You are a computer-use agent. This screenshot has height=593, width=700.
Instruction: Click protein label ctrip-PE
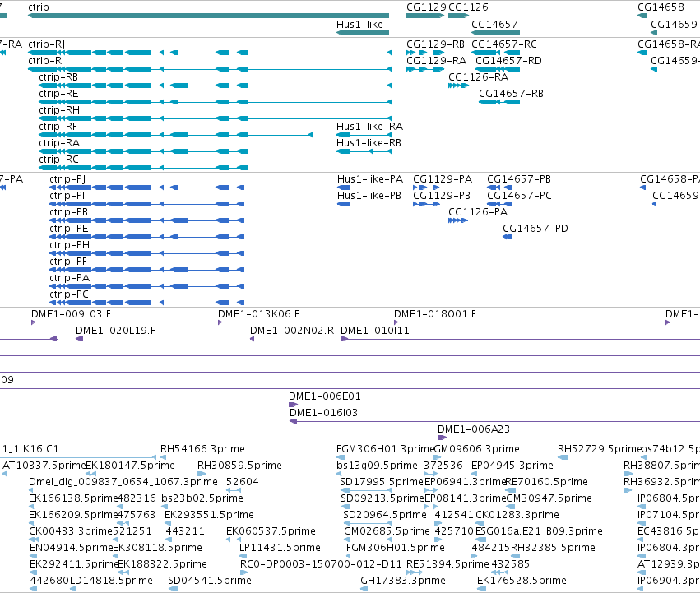pyautogui.click(x=69, y=229)
